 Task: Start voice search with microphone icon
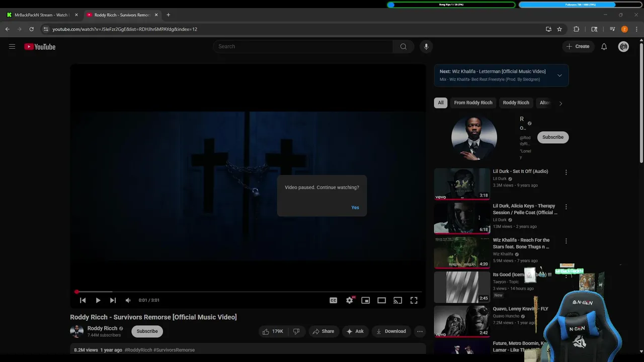point(426,47)
